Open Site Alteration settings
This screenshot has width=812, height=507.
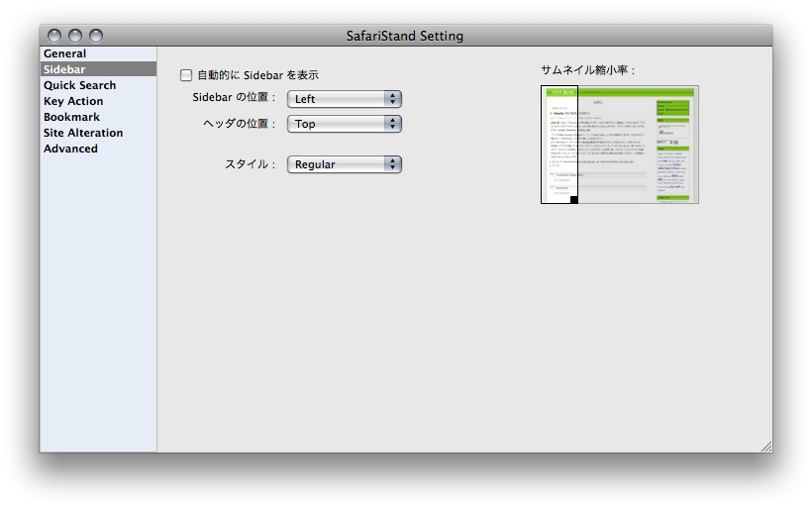pyautogui.click(x=98, y=133)
